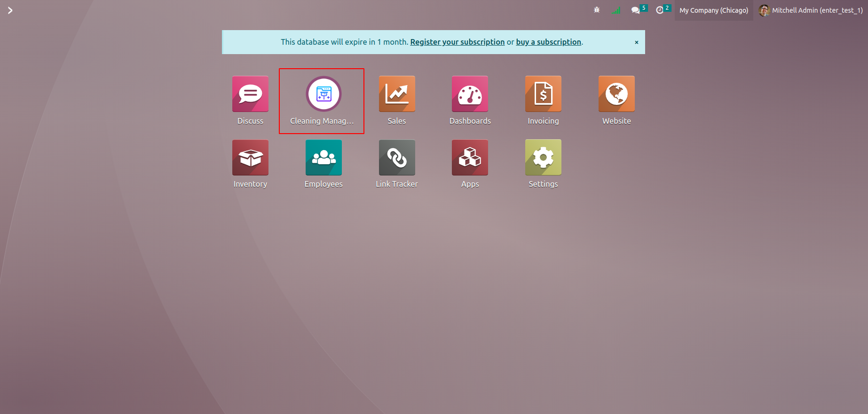Open conversations with 5 unread messages

639,10
